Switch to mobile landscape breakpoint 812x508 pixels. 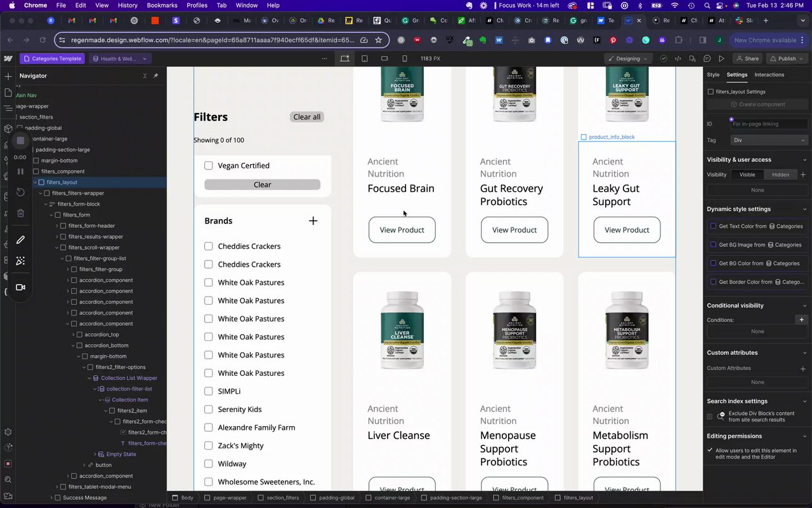pos(384,58)
